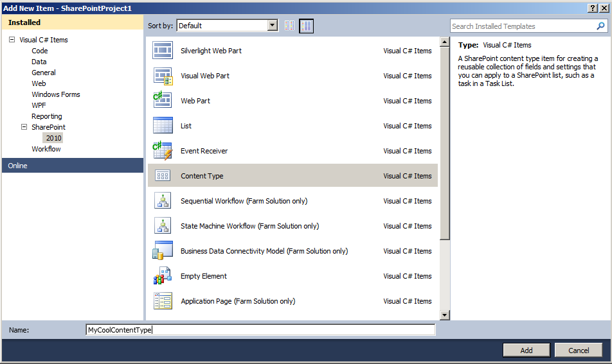
Task: Select the Silverlight Web Part icon
Action: pyautogui.click(x=163, y=51)
